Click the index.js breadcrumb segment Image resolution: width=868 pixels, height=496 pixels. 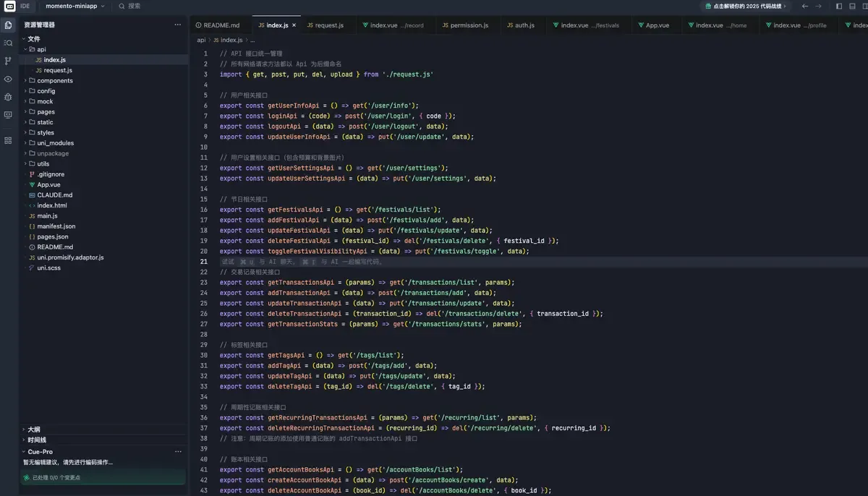227,40
